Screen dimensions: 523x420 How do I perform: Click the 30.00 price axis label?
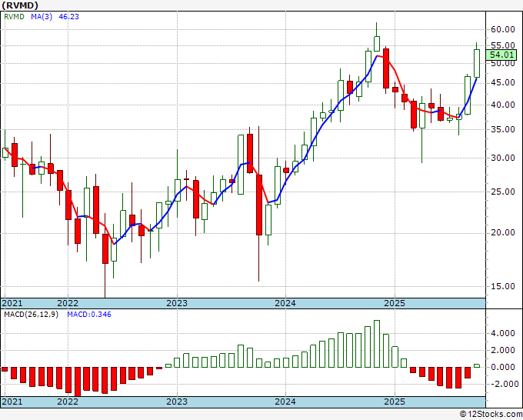tap(503, 158)
